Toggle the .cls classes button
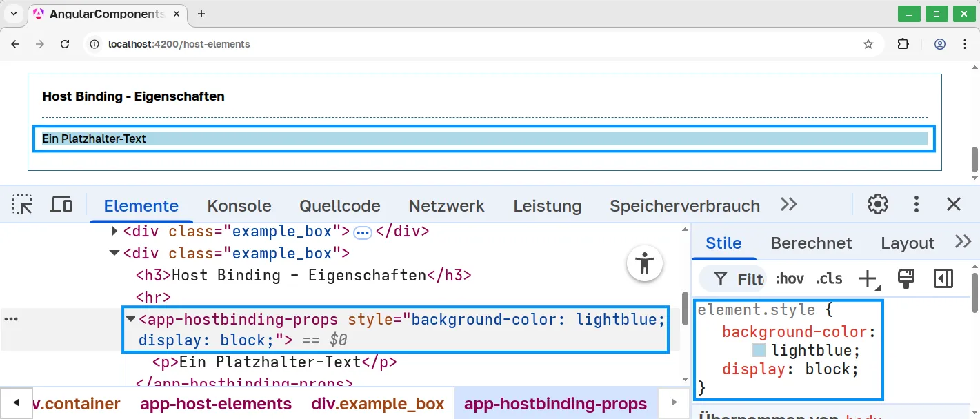This screenshot has width=980, height=419. (x=829, y=278)
